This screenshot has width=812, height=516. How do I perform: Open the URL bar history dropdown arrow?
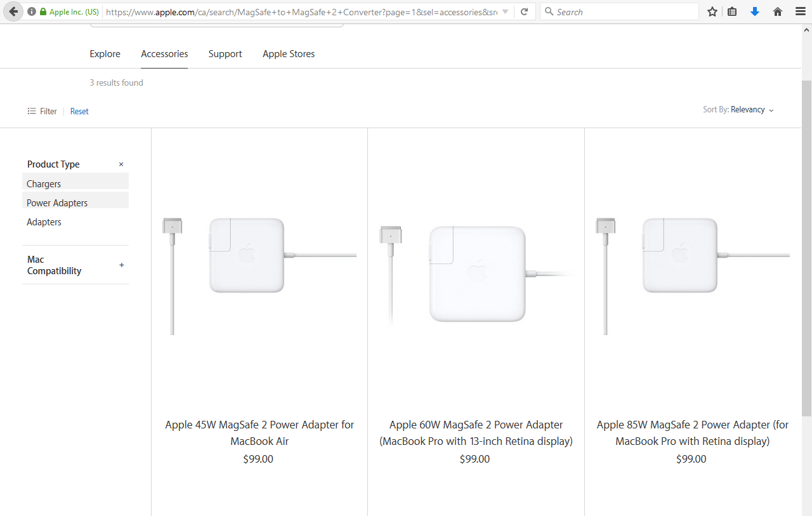505,12
